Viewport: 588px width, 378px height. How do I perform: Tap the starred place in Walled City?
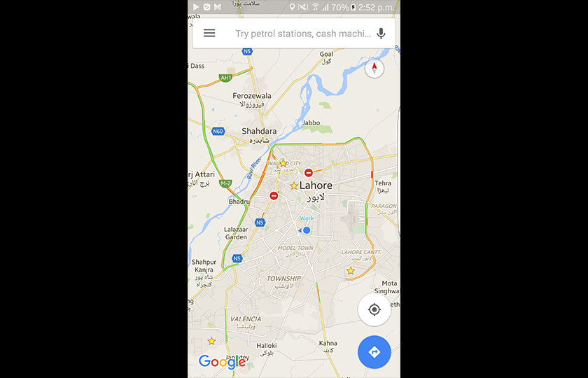pos(283,163)
